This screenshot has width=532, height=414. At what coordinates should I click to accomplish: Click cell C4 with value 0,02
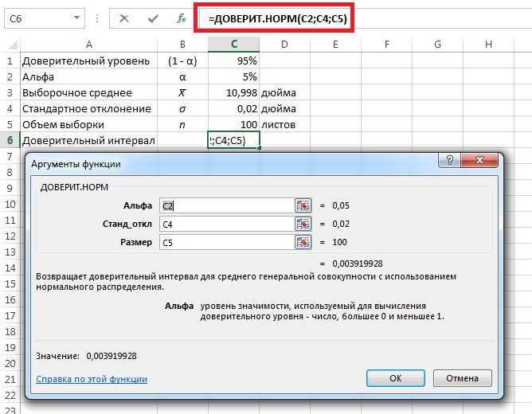(234, 108)
